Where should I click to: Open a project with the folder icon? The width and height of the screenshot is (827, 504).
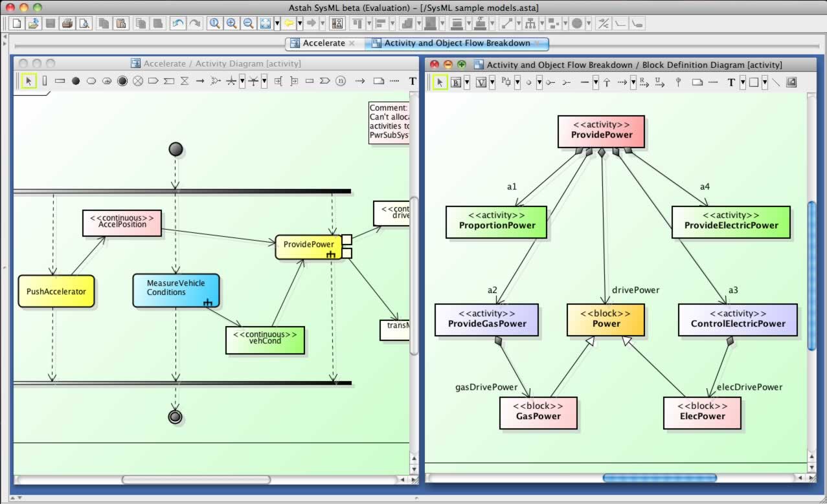[x=34, y=24]
